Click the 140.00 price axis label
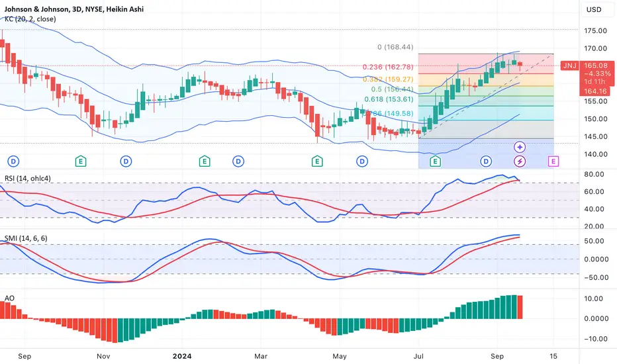617x364 pixels. [x=595, y=154]
